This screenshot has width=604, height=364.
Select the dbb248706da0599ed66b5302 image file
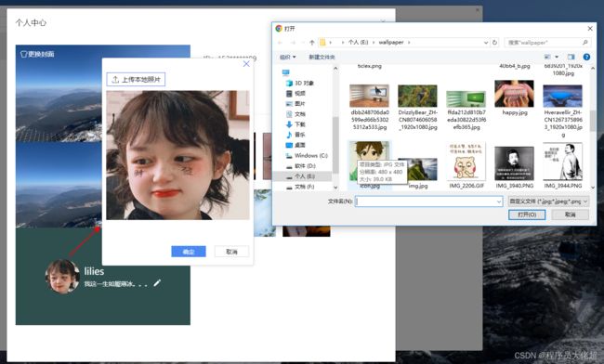pos(370,96)
